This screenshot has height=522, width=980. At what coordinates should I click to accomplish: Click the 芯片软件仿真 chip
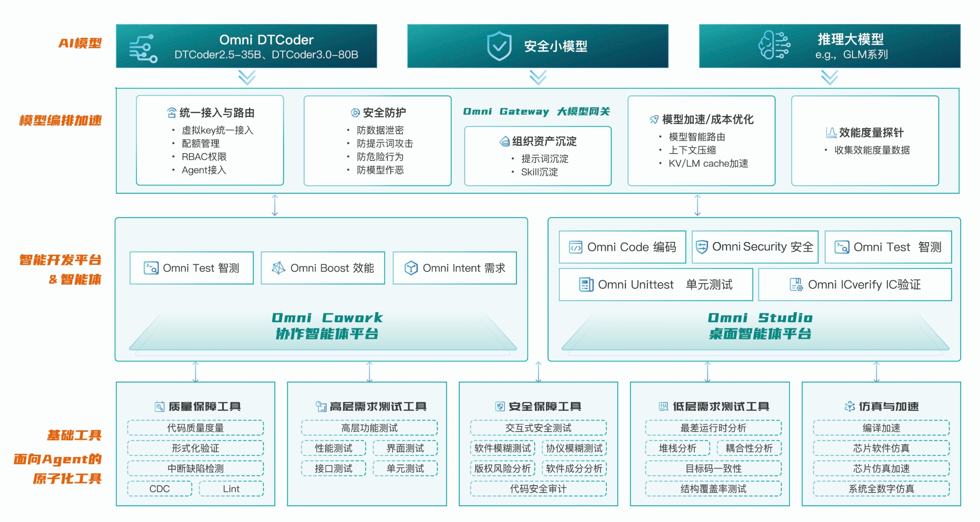click(x=882, y=448)
